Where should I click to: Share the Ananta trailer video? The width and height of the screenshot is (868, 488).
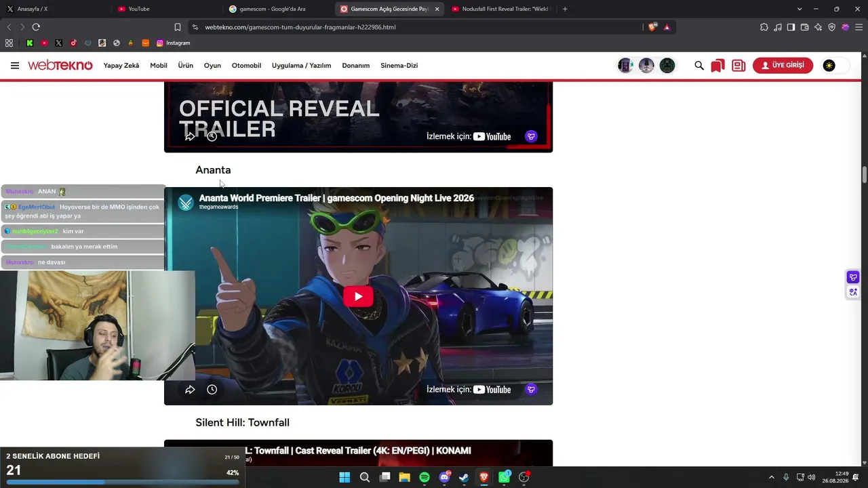coord(190,390)
